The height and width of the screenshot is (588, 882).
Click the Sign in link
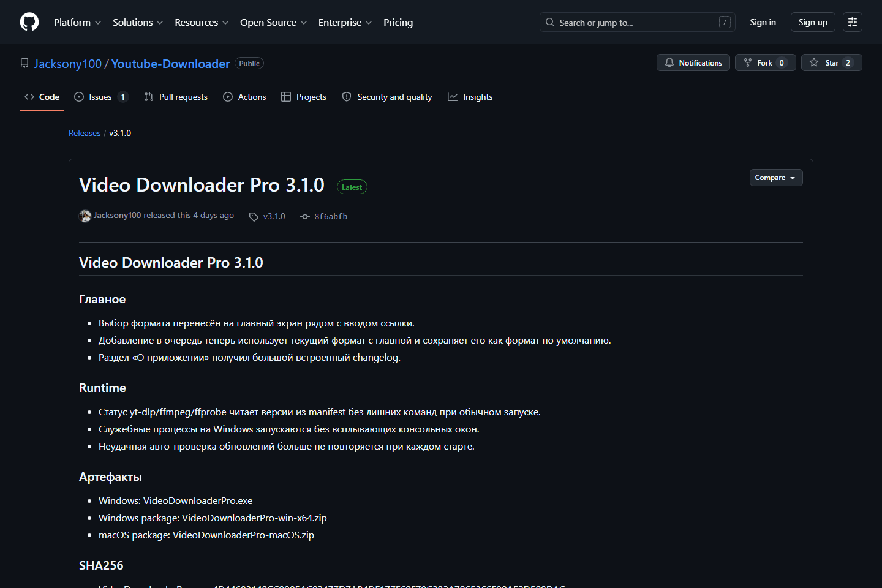tap(763, 22)
